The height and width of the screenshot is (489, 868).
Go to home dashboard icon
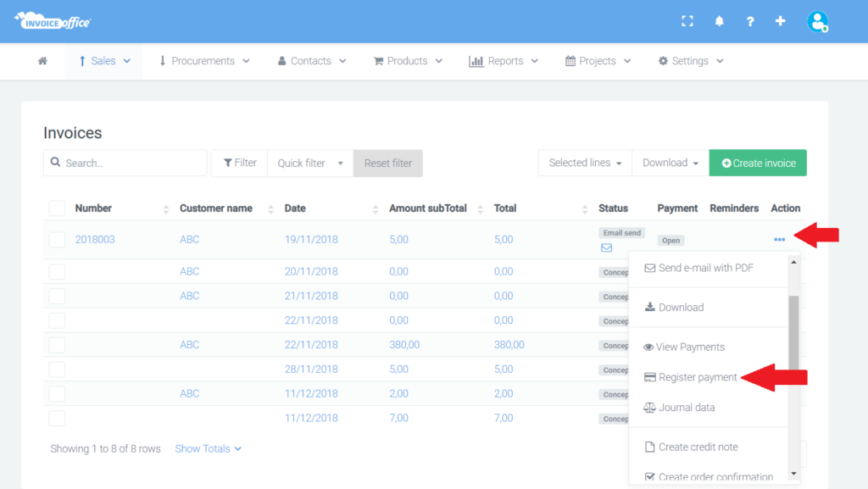coord(42,61)
